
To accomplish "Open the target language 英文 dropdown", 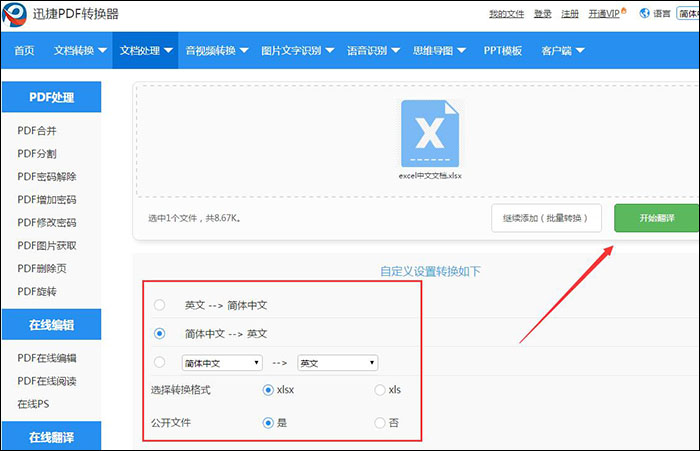I will click(338, 363).
